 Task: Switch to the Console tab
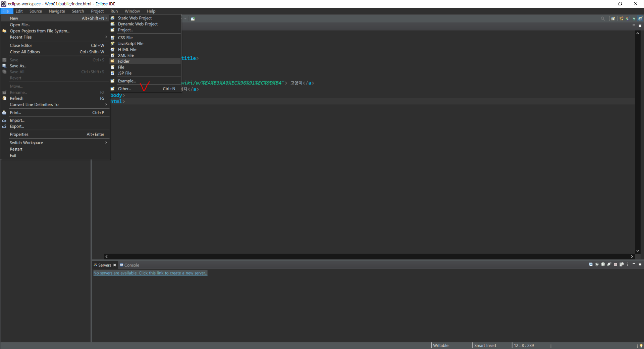pos(129,265)
